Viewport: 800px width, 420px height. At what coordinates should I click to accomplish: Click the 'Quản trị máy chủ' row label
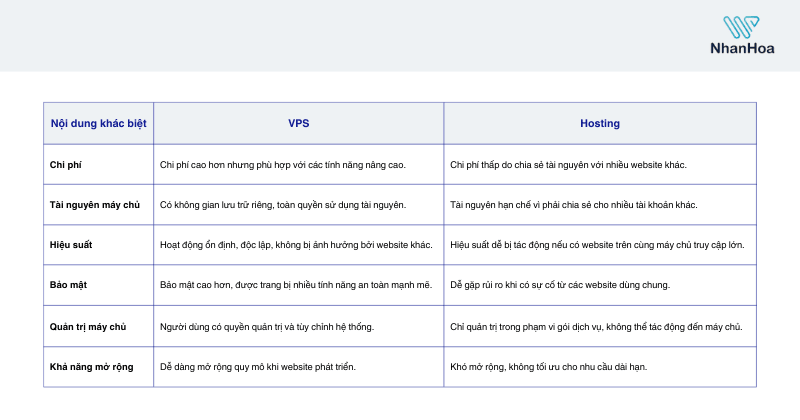click(88, 327)
